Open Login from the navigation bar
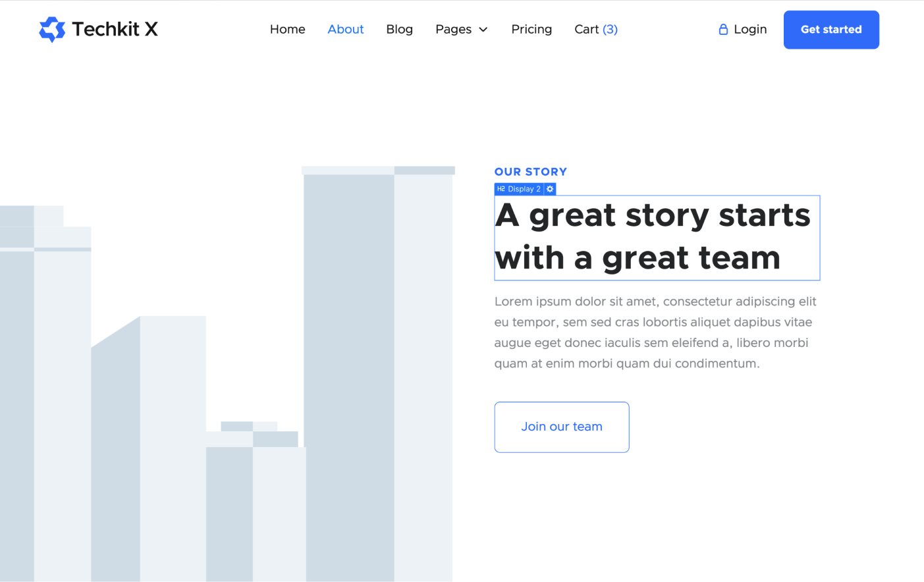Image resolution: width=924 pixels, height=582 pixels. pos(749,29)
